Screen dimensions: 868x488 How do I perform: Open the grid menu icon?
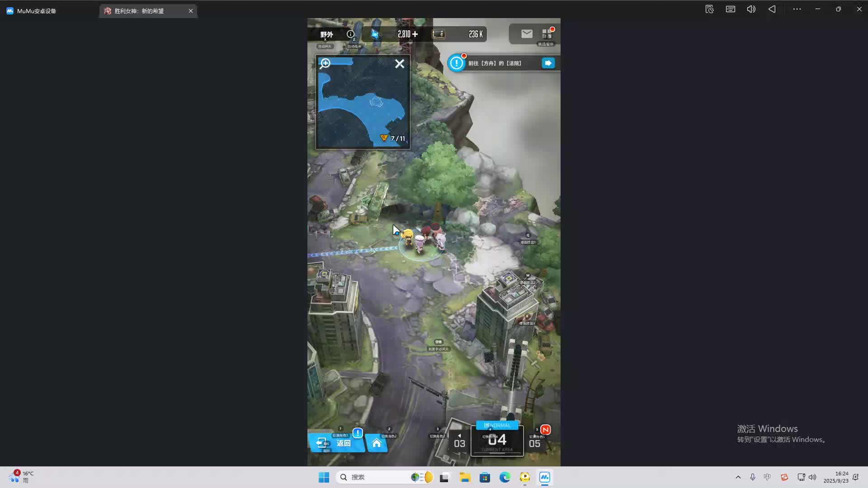[x=547, y=34]
